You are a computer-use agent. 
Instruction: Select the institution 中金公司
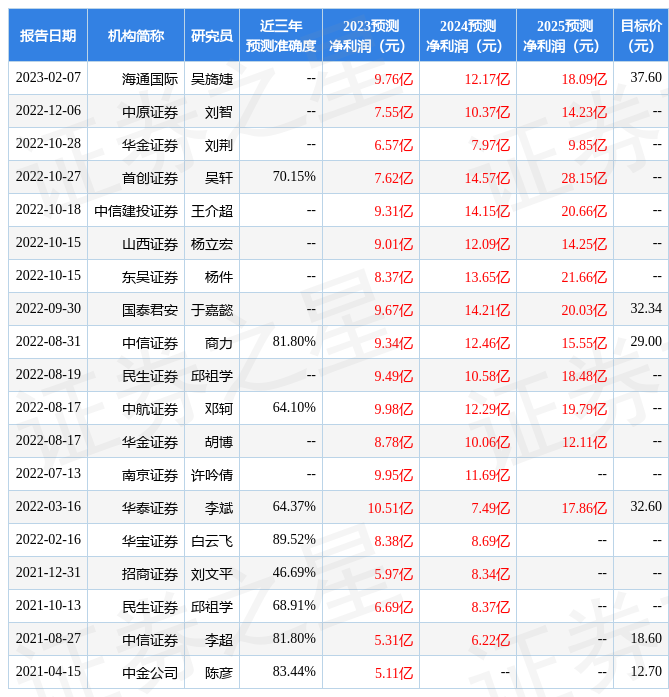(150, 673)
